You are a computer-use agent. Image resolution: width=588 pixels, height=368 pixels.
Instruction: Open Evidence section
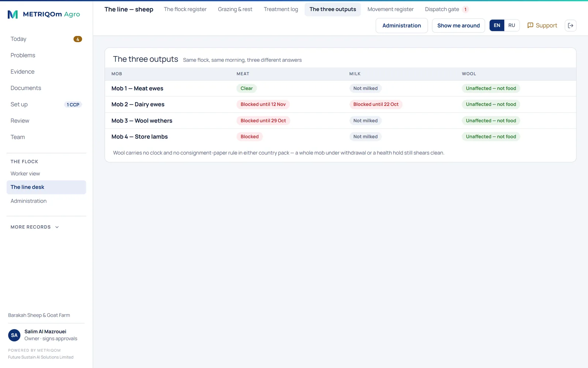coord(46,72)
